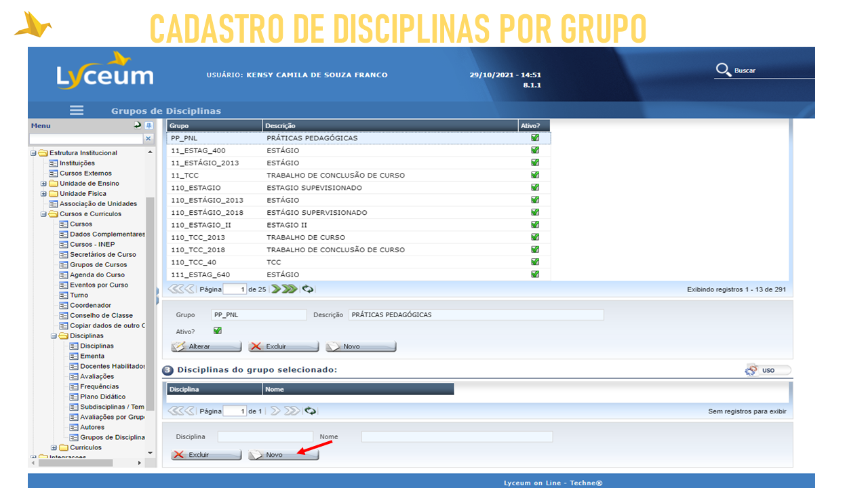Open Turno menu item
This screenshot has width=868, height=488.
(79, 295)
